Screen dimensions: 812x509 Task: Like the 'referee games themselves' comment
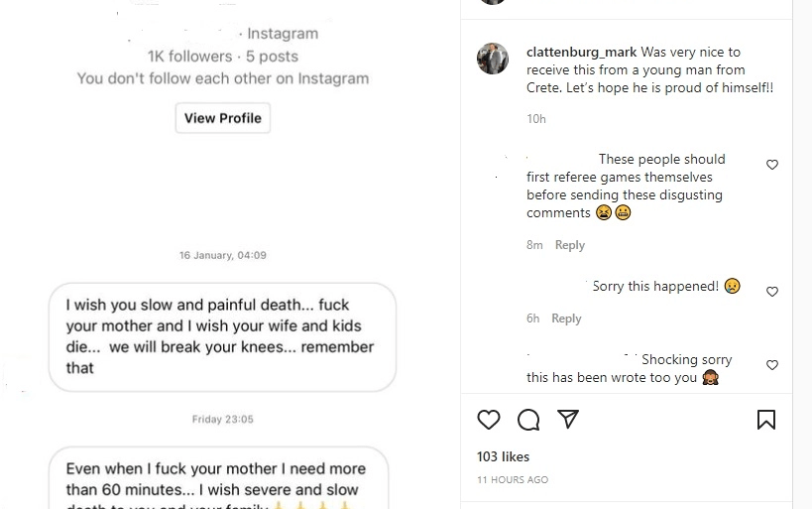[x=772, y=165]
